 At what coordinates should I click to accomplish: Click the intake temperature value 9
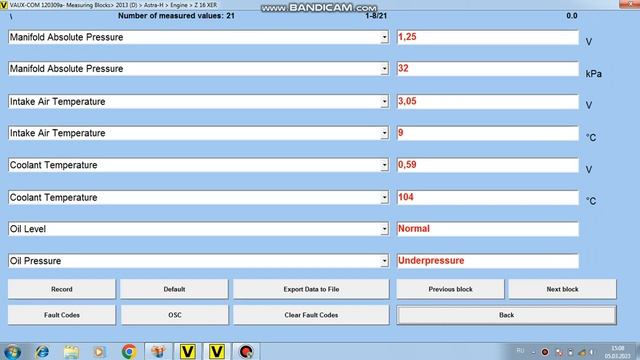coord(488,133)
